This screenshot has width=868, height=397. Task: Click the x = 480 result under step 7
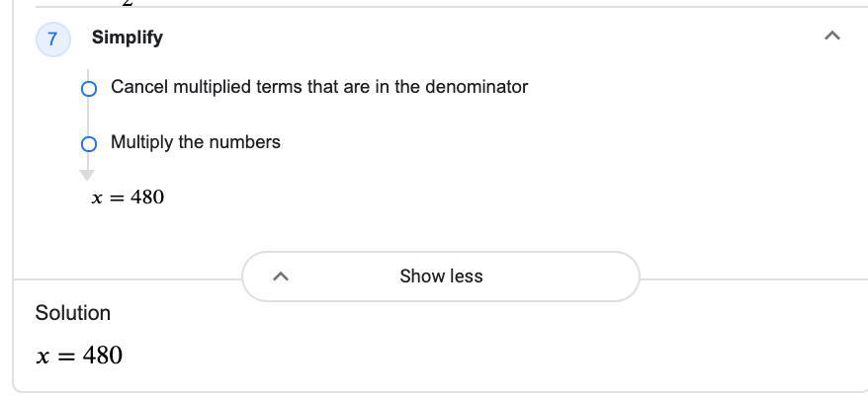pyautogui.click(x=128, y=198)
